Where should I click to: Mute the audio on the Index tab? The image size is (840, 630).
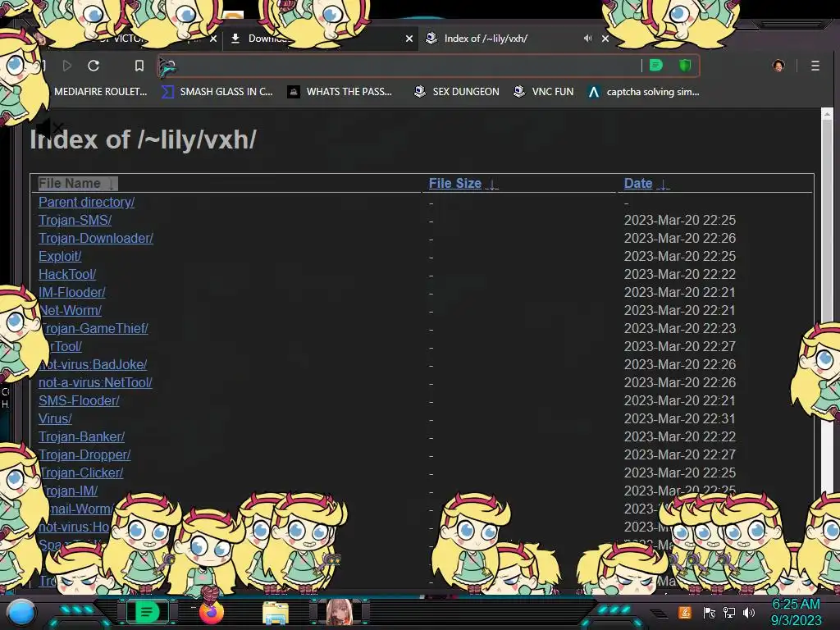coord(587,38)
